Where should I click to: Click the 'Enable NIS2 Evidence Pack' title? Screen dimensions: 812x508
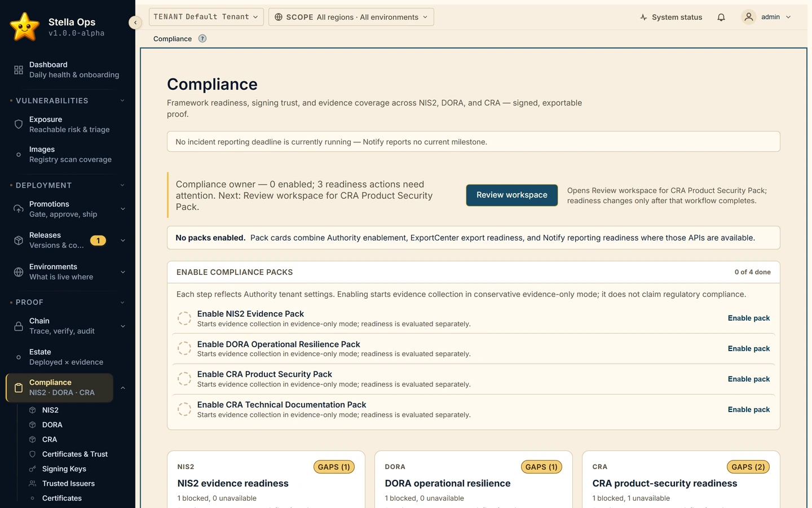click(x=250, y=314)
